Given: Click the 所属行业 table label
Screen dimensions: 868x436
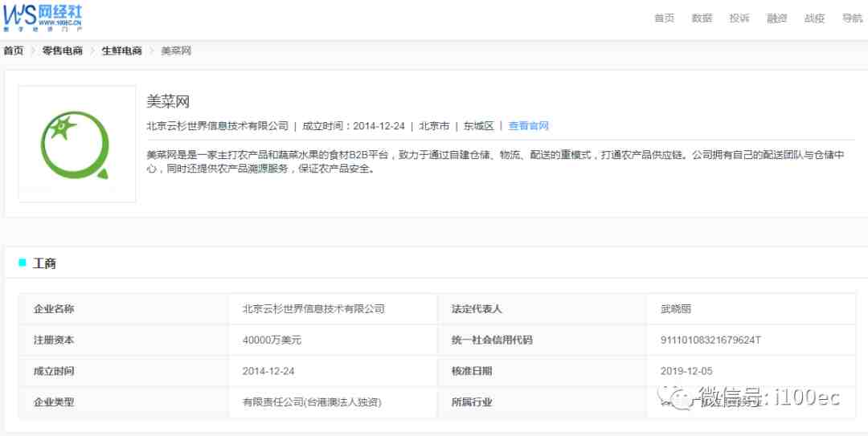Looking at the screenshot, I should (472, 402).
